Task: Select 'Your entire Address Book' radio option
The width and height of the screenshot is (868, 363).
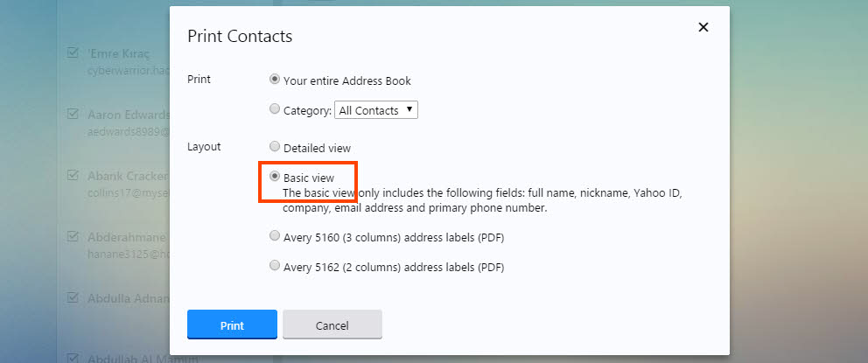Action: tap(275, 80)
